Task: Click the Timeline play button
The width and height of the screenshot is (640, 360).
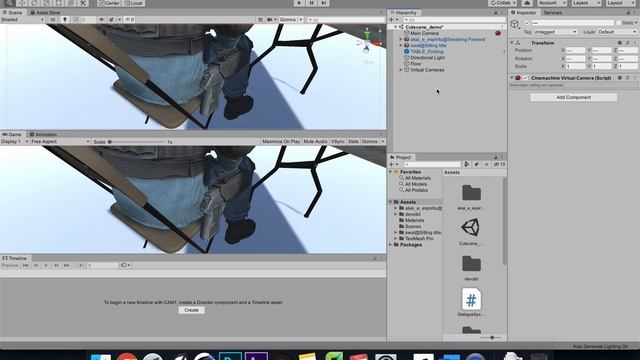Action: coord(46,265)
